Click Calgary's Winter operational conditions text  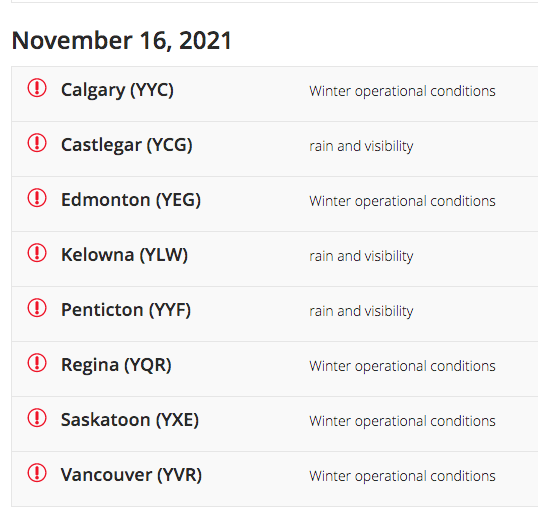click(402, 91)
